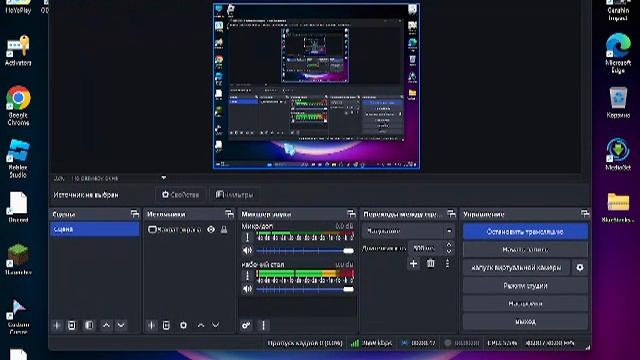The width and height of the screenshot is (640, 360).
Task: Open Фильтры filters button above panels
Action: point(234,195)
